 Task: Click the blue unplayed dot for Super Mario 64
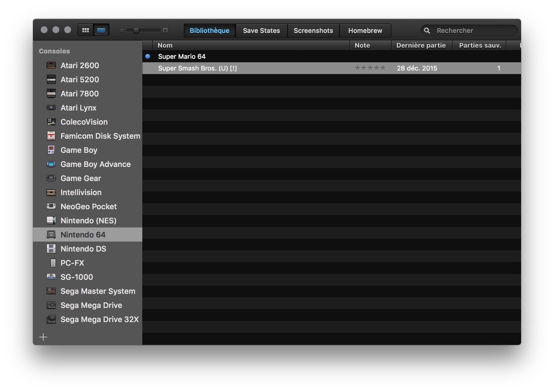point(148,56)
